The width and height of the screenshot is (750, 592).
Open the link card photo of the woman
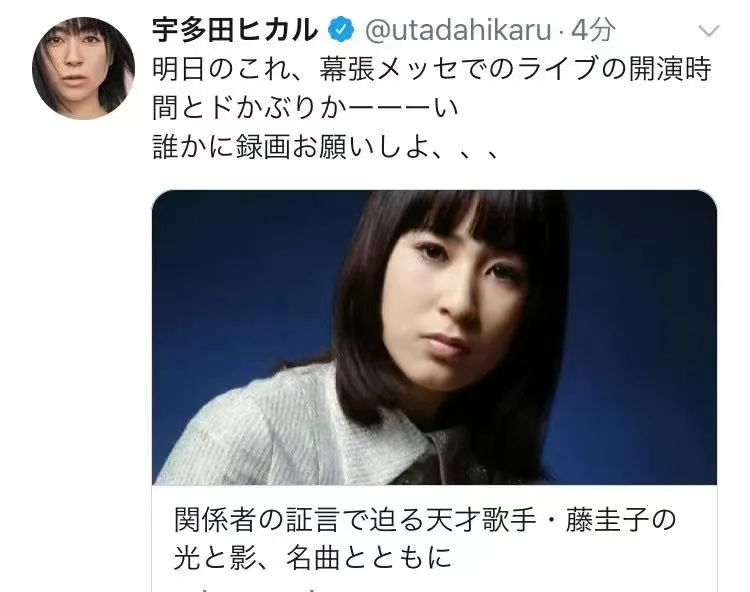tap(434, 337)
